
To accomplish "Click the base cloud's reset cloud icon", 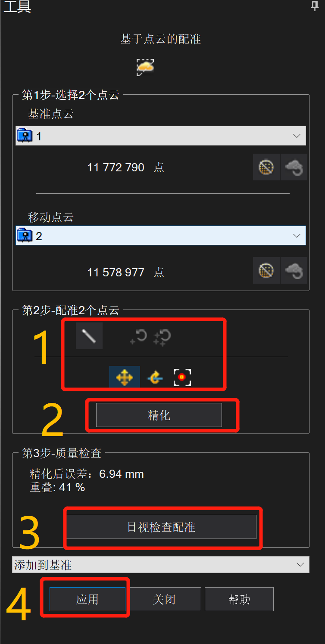I will point(294,167).
